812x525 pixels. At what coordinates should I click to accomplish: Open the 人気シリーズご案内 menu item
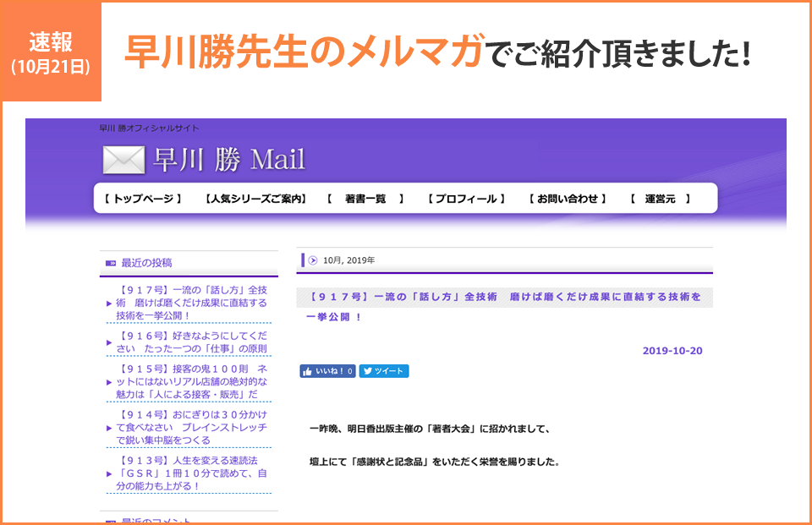pyautogui.click(x=255, y=199)
